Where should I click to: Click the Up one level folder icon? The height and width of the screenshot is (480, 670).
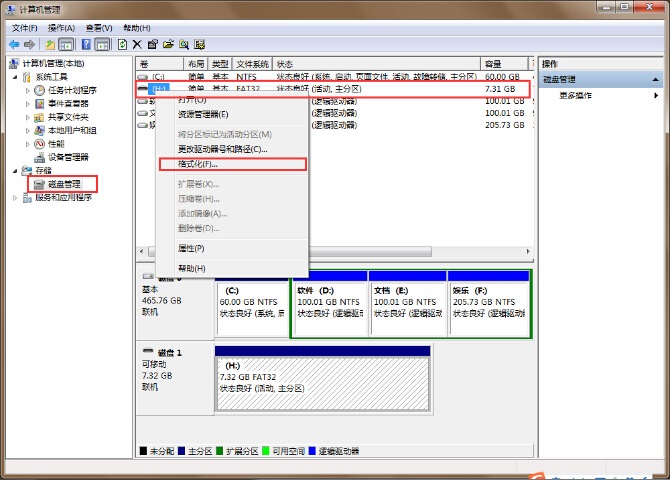tap(50, 45)
